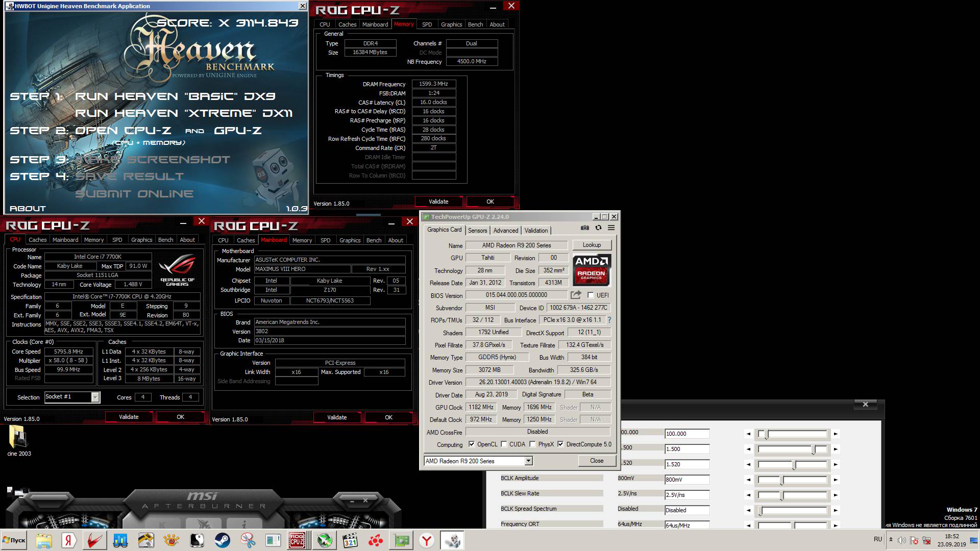Click the BCLK Slew Rate 2.5V/ns input field

point(687,495)
